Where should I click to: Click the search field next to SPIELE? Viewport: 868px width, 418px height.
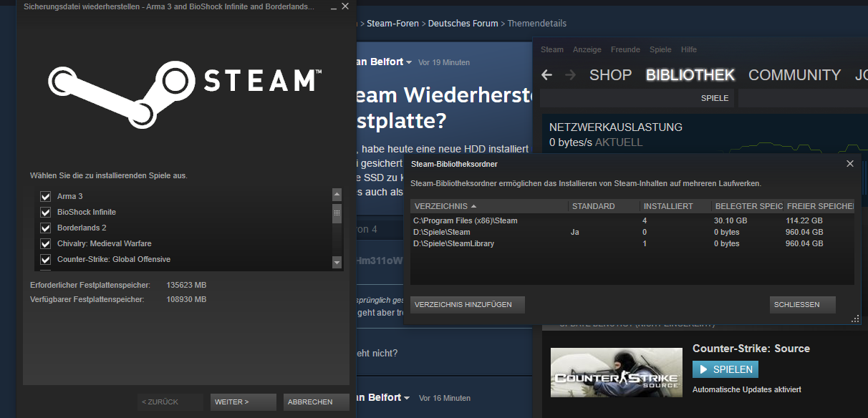point(802,98)
